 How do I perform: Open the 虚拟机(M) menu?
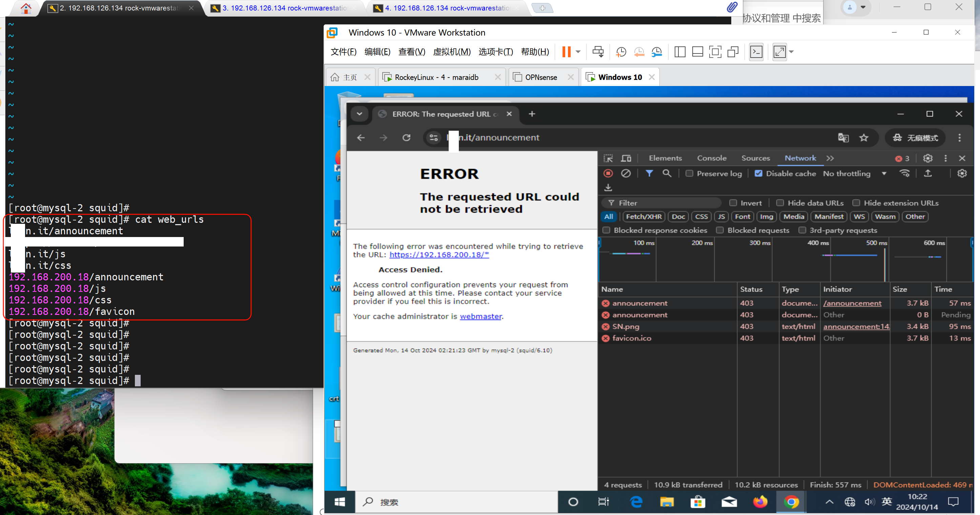point(452,52)
